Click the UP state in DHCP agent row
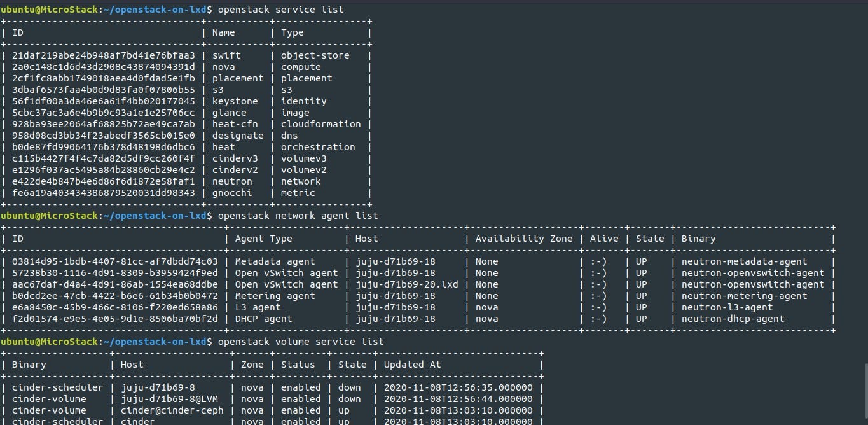The width and height of the screenshot is (868, 425). click(x=641, y=319)
